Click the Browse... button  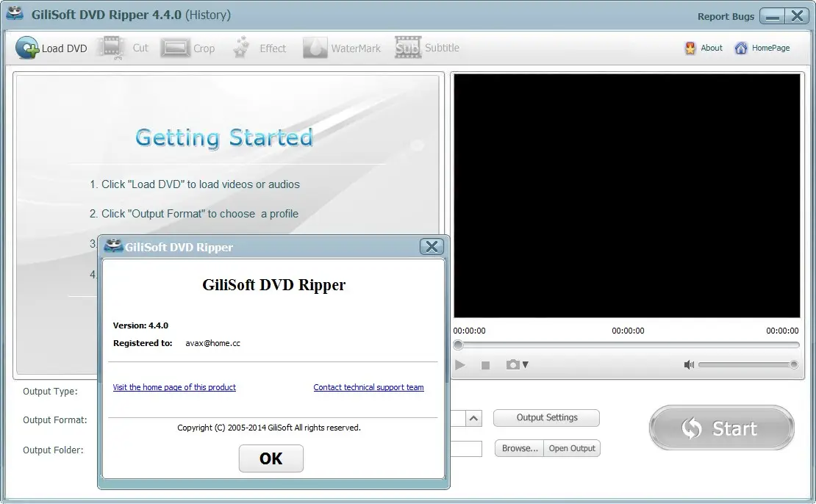click(x=519, y=448)
